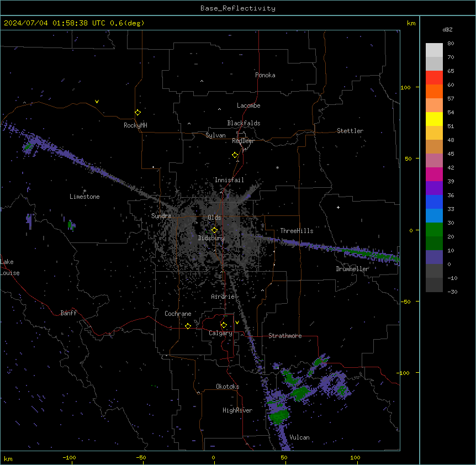Select the red 60-65 dBZ legend swatch

coord(434,78)
